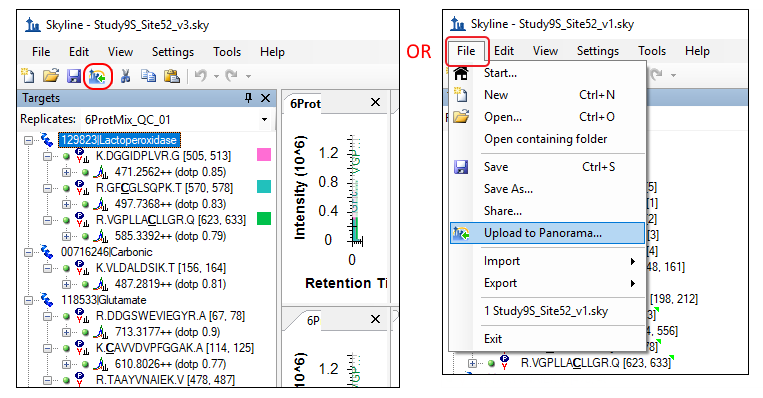Open the Export submenu
The width and height of the screenshot is (763, 398).
pos(547,283)
